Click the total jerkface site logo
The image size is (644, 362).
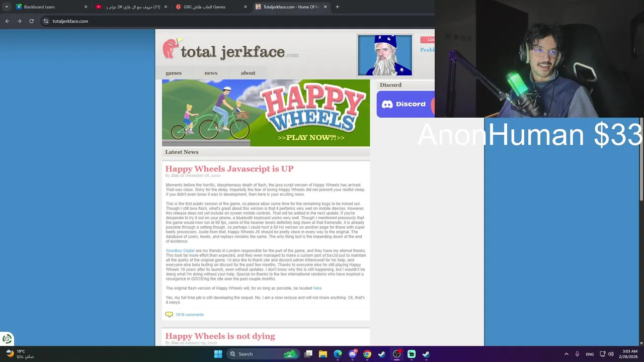[x=230, y=50]
